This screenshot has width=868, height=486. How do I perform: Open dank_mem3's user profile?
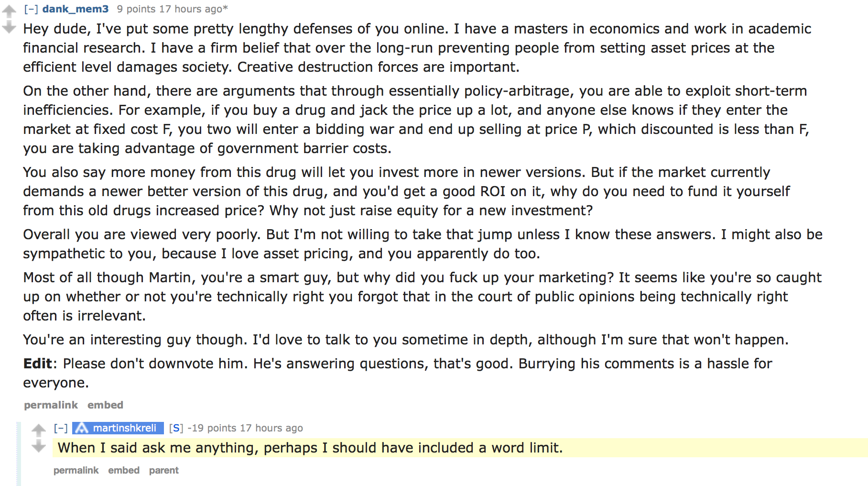76,9
